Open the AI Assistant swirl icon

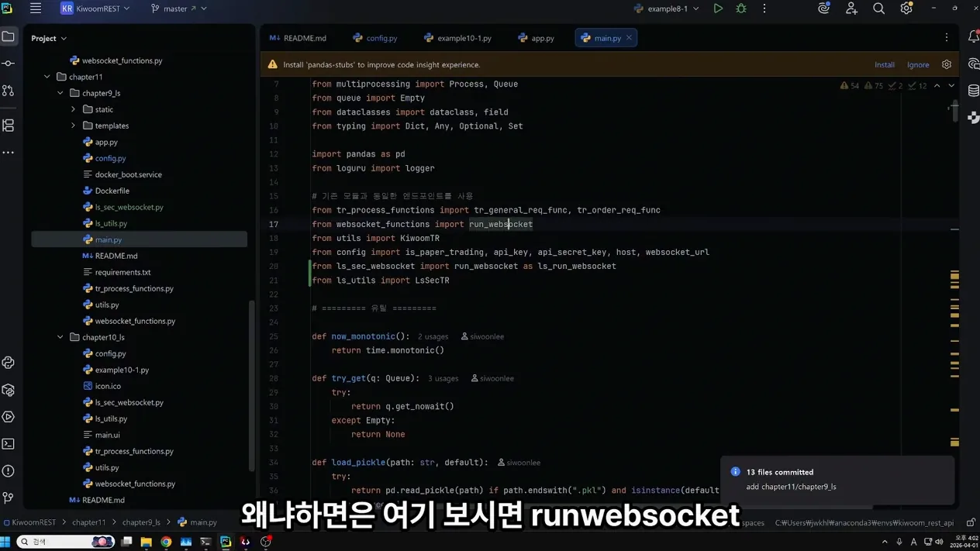point(824,9)
